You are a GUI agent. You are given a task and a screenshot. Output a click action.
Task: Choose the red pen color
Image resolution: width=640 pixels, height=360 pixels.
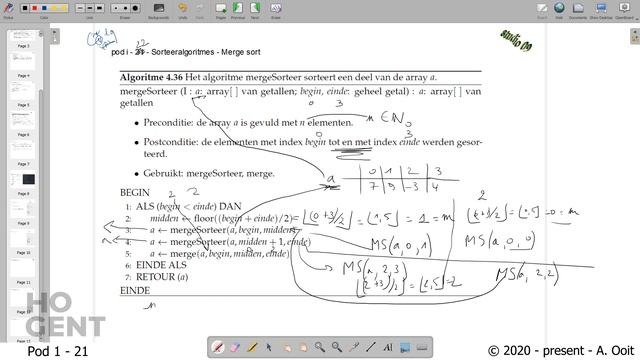pos(35,8)
